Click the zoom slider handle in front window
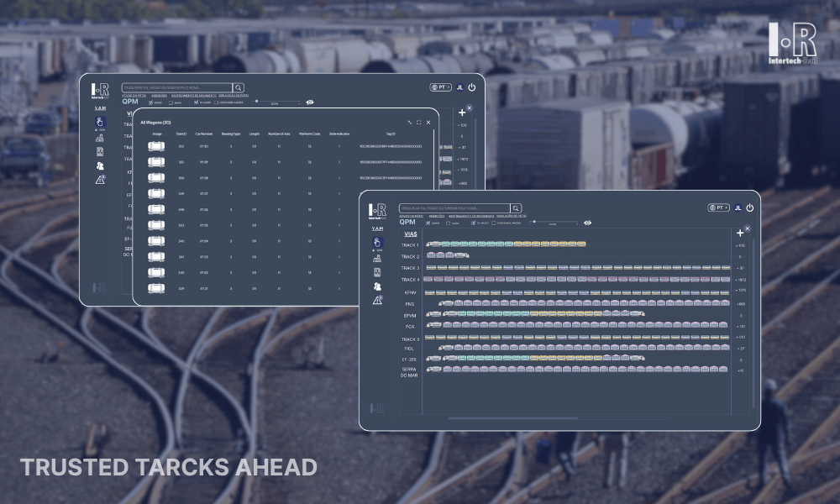 coord(534,221)
